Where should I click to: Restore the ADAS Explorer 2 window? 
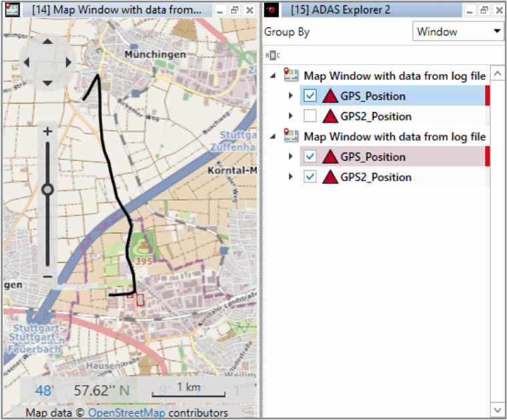pyautogui.click(x=484, y=11)
